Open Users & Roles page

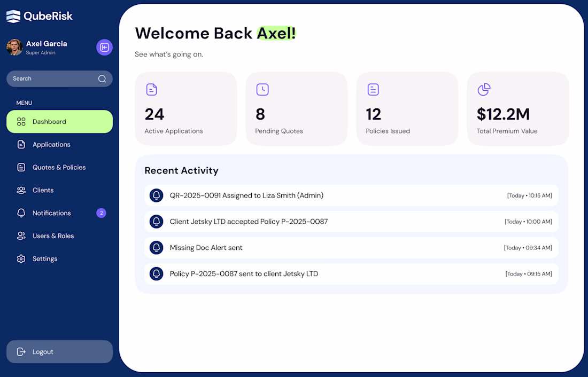[59, 235]
